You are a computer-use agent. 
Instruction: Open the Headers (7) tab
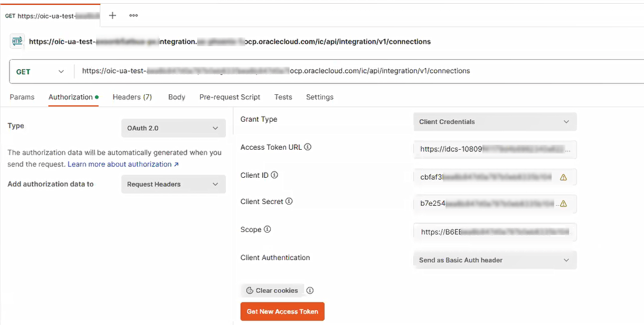point(132,97)
